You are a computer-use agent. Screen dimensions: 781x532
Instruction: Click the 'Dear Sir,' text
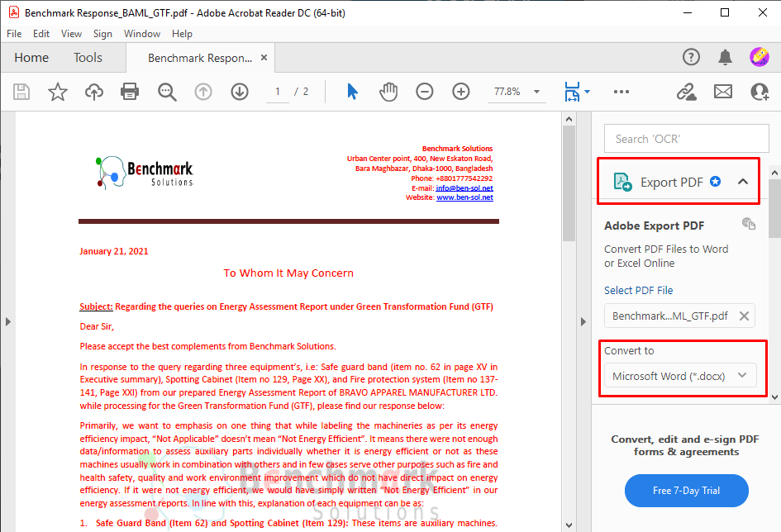(97, 326)
